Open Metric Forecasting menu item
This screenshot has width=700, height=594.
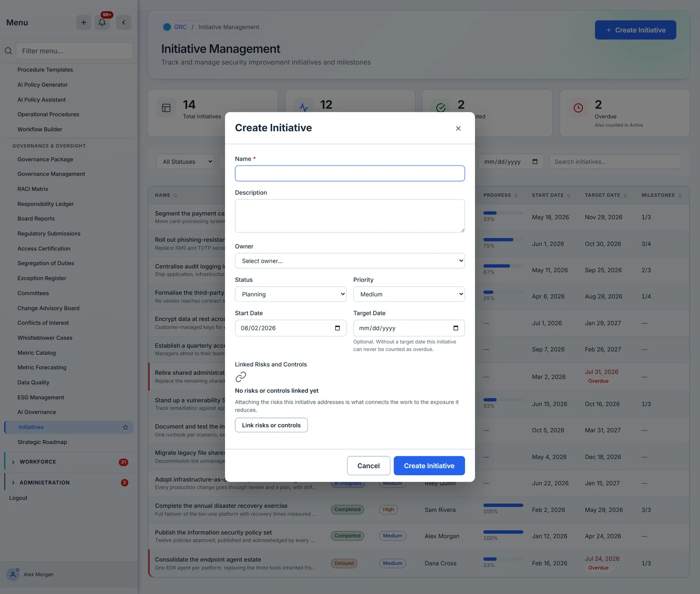coord(42,368)
